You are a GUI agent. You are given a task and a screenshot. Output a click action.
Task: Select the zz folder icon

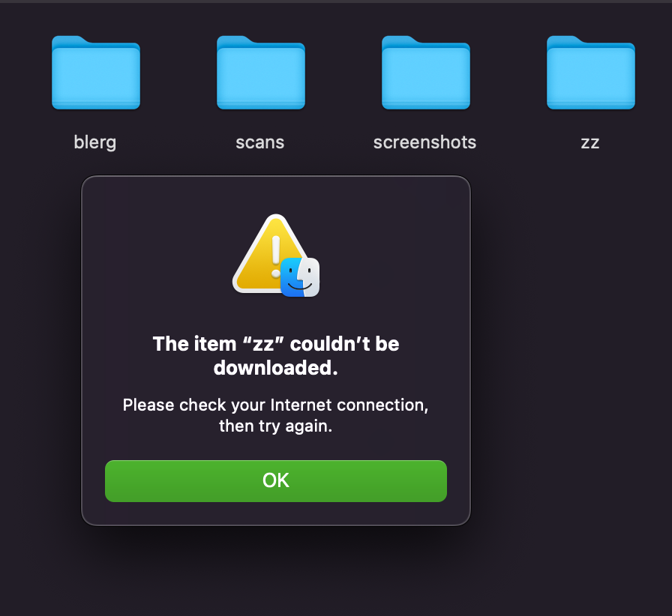coord(591,73)
